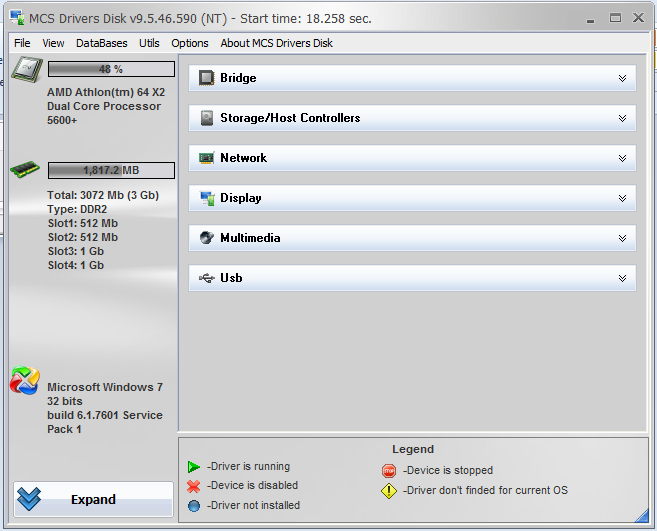Click the MCS Drivers Disk title bar icon
This screenshot has width=657, height=531.
tap(17, 17)
